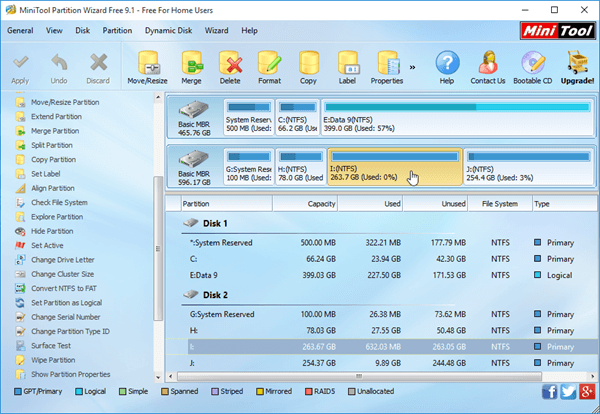Select the J:(NTFS) partition block
The width and height of the screenshot is (600, 414).
528,167
